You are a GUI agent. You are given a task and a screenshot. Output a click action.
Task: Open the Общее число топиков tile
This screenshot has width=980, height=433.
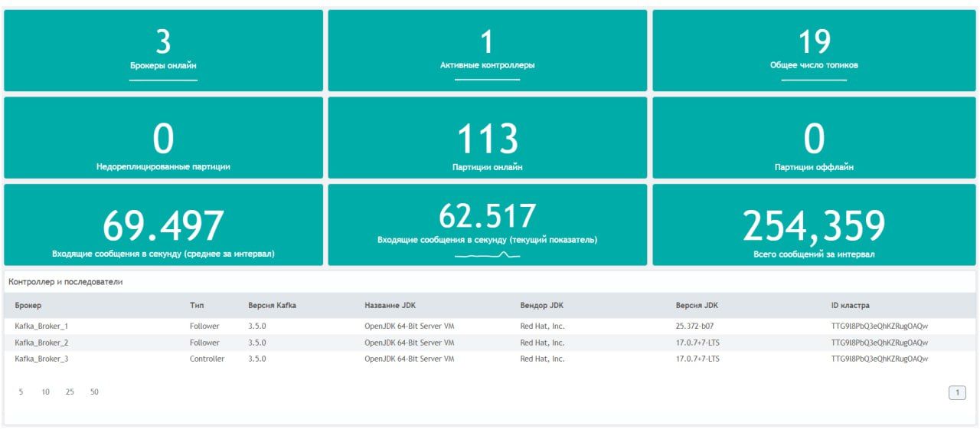[814, 51]
